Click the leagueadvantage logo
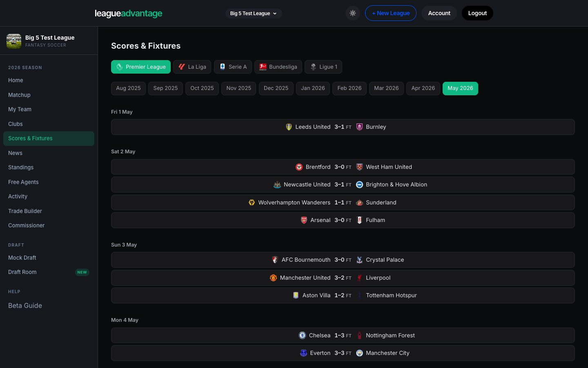 coord(128,13)
